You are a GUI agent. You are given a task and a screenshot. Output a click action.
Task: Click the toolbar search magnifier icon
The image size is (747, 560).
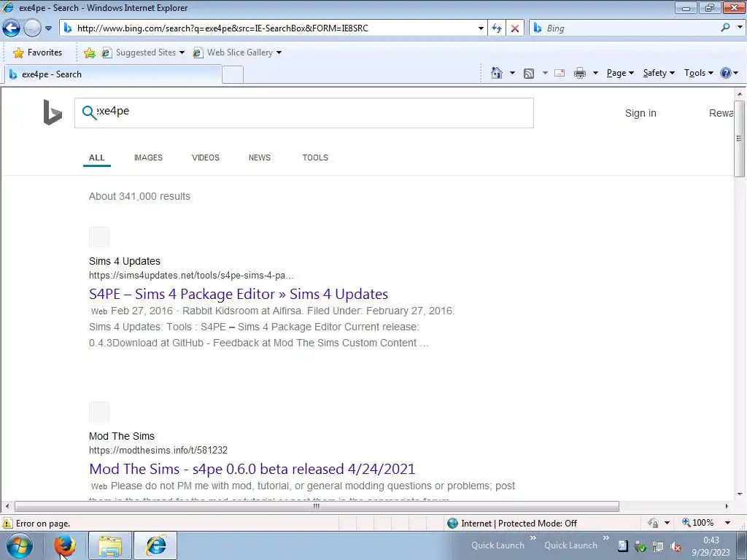point(725,28)
